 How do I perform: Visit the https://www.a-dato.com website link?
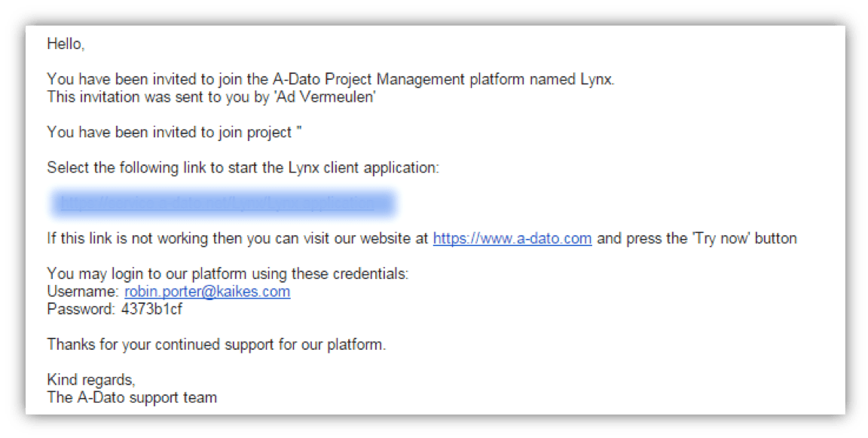click(512, 239)
